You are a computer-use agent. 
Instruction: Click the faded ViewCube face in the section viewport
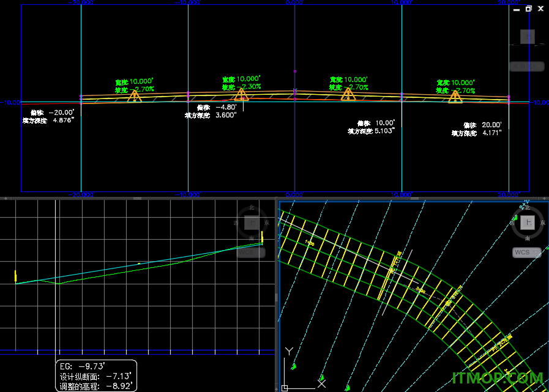pos(528,37)
